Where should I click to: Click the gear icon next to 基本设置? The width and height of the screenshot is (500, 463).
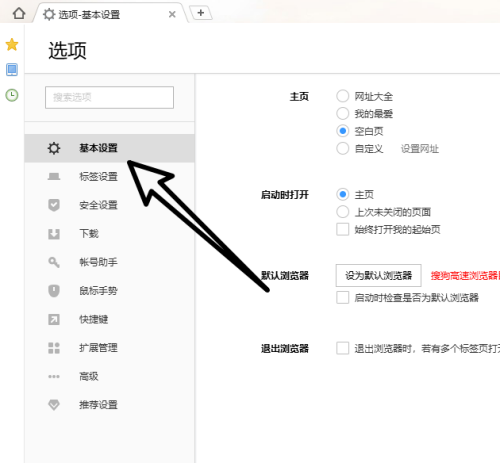[x=54, y=148]
